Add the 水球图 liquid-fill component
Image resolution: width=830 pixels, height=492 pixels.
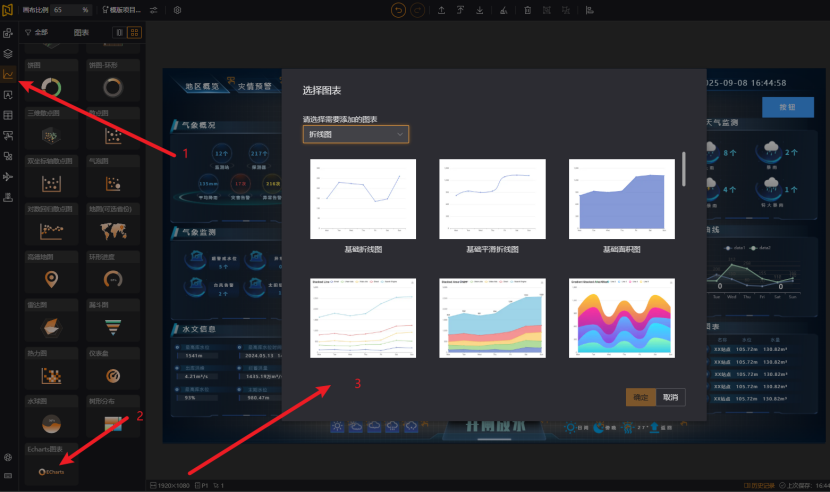(51, 417)
